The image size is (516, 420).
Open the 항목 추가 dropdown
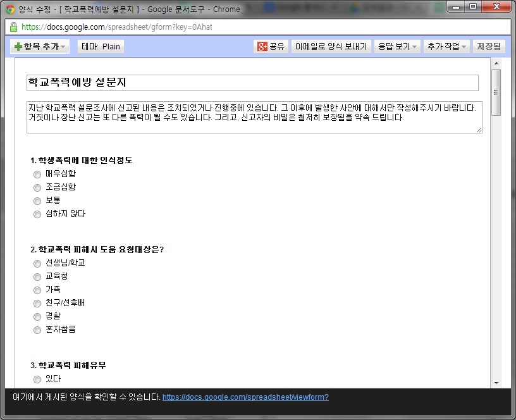tap(39, 46)
